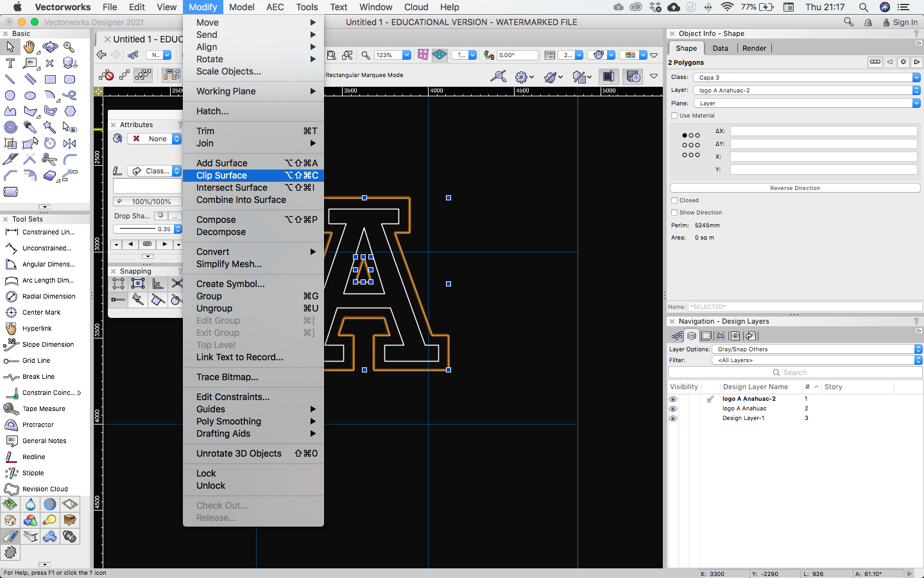Select the Fillet tool
924x578 pixels.
69,159
